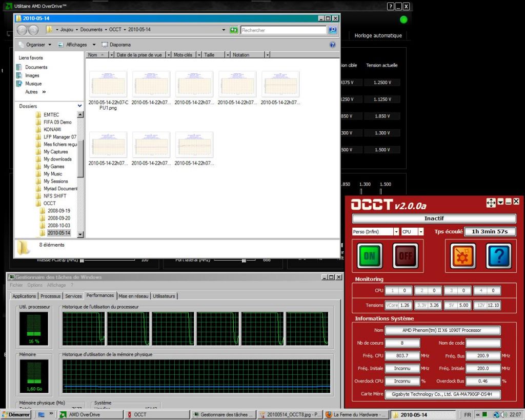Click OCCT breadcrumb in address bar

click(x=115, y=29)
